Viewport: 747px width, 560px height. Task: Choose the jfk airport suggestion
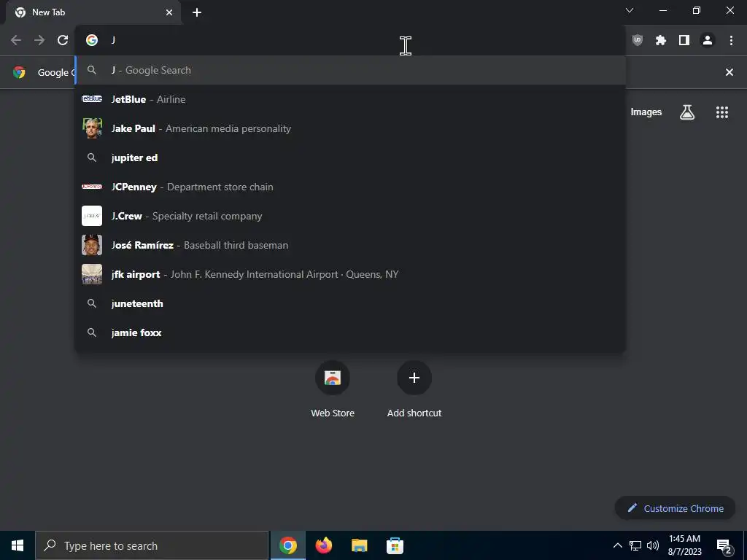pyautogui.click(x=350, y=274)
